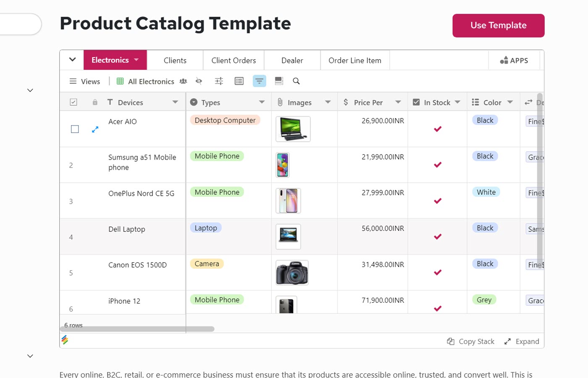Toggle hidden columns eye icon
Screen dimensions: 588x378
pos(199,81)
